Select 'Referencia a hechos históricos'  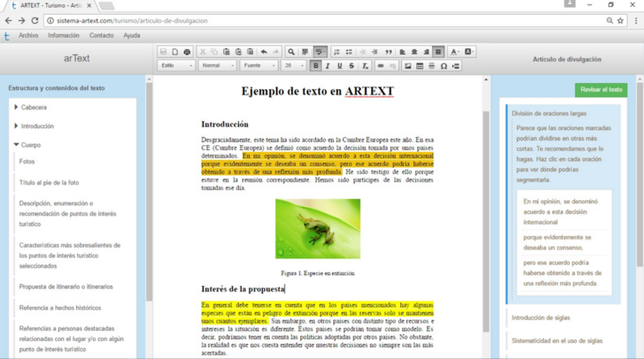pos(60,308)
